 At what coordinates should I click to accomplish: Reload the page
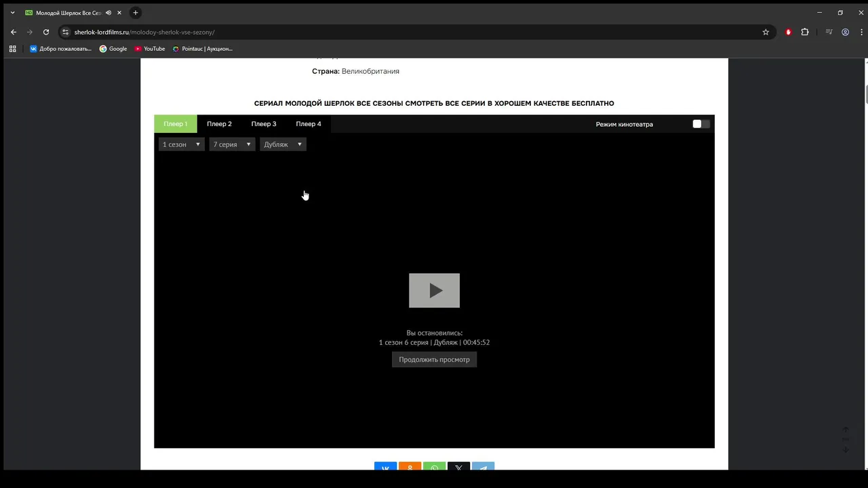[46, 32]
